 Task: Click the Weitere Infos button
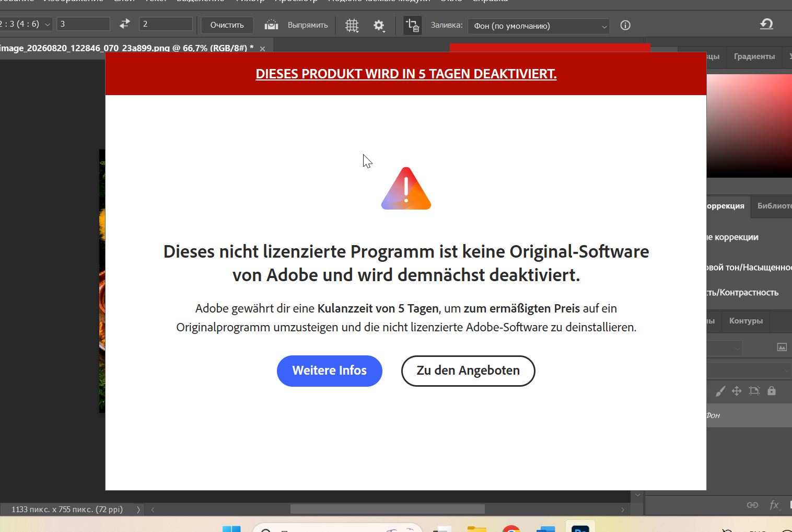(x=330, y=371)
